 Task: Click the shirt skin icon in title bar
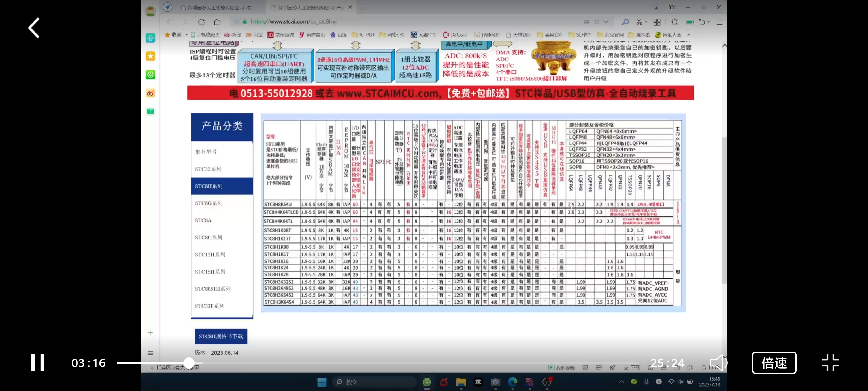672,7
